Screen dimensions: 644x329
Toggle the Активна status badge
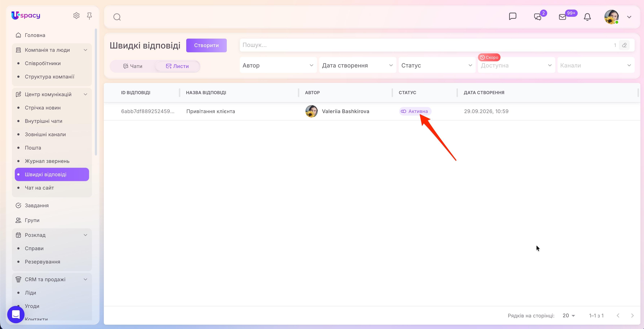tap(415, 111)
